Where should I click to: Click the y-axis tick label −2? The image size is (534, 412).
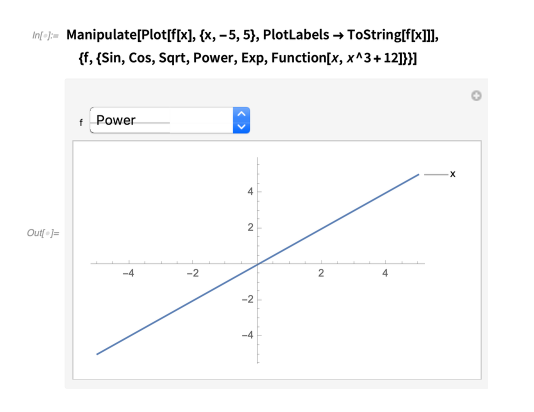click(248, 299)
